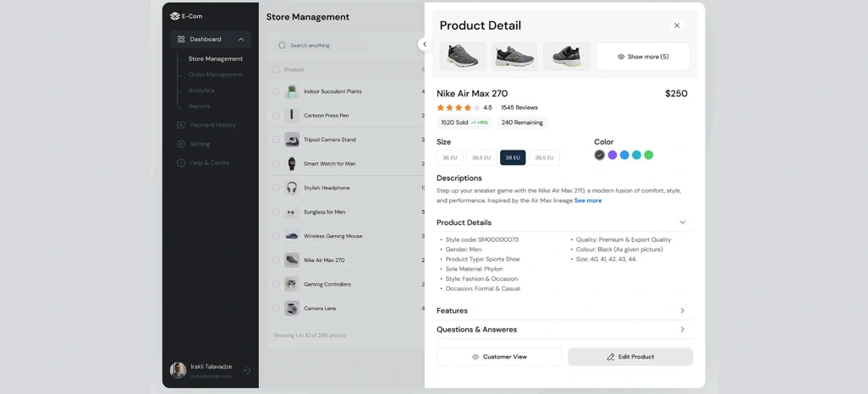This screenshot has height=394, width=868.
Task: Expand the Features section
Action: 683,310
